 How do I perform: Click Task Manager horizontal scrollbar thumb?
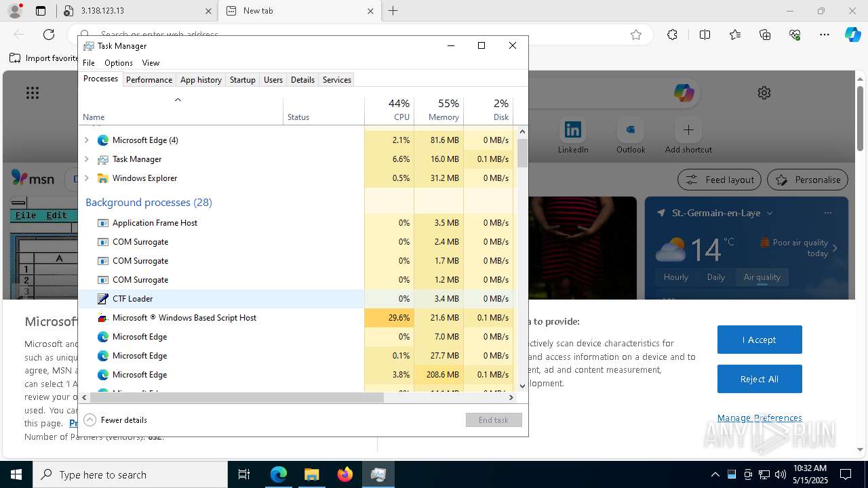(237, 398)
